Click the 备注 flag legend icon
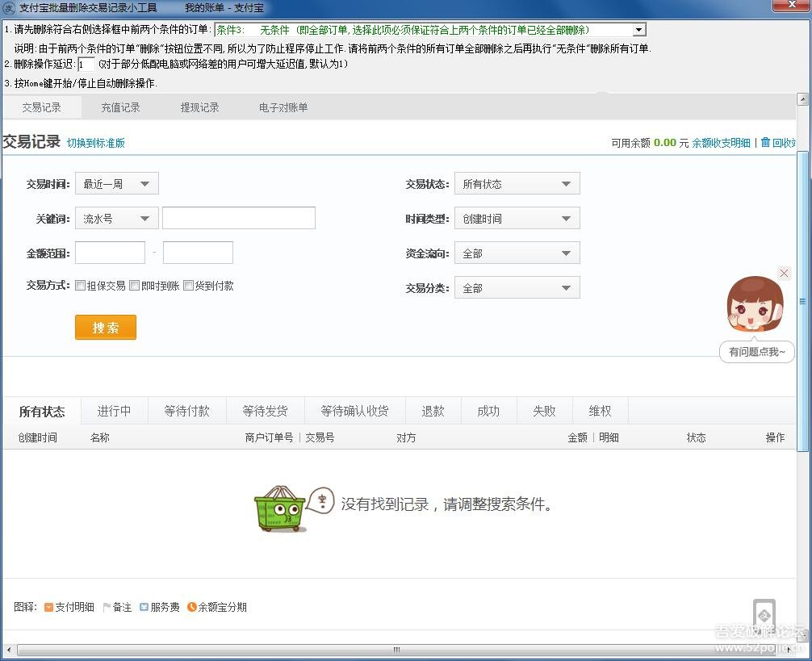812x661 pixels. (107, 607)
